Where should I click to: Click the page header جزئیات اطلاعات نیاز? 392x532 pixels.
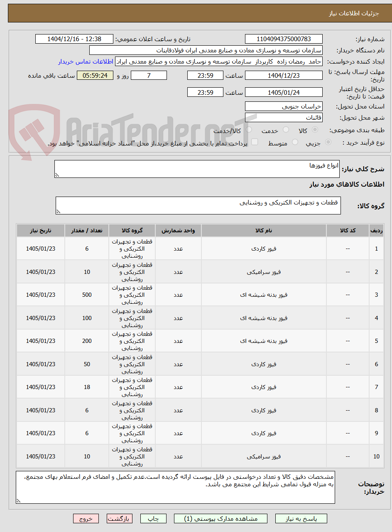(354, 13)
